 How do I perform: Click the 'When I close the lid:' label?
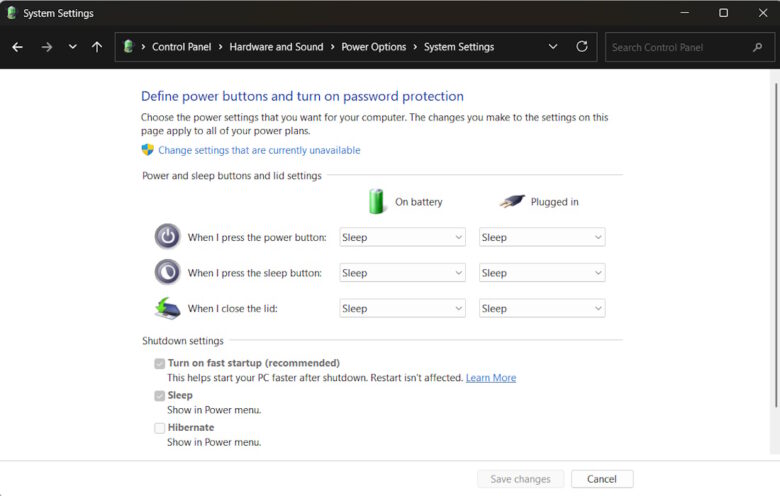tap(233, 308)
